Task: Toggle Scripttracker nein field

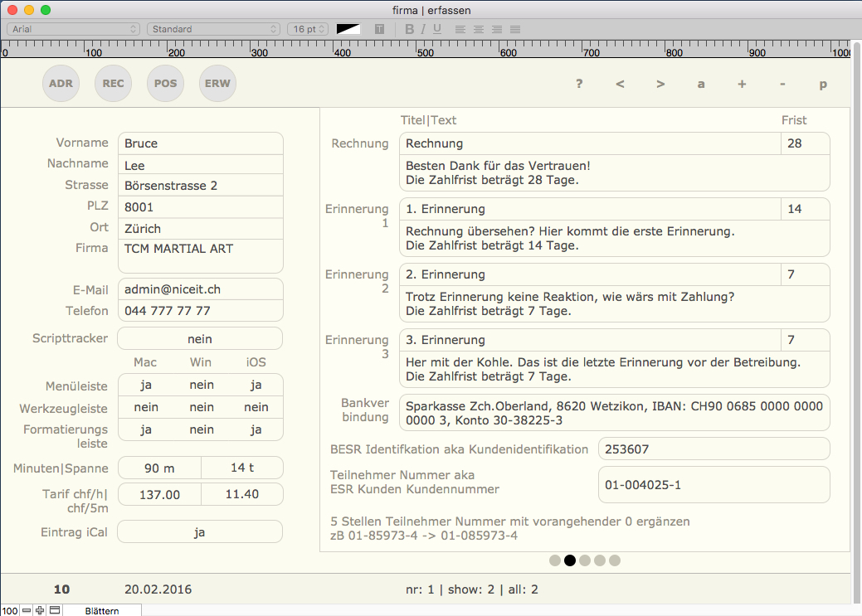Action: 200,339
